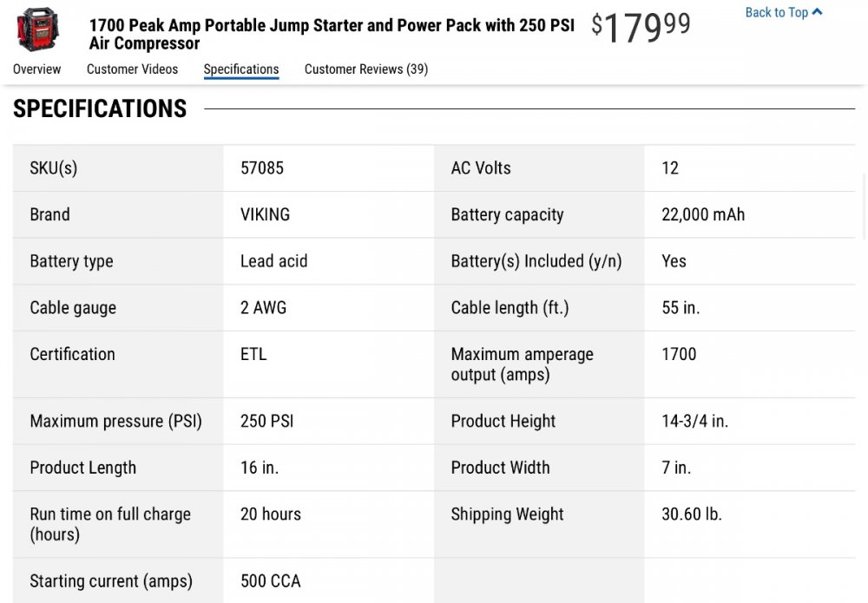868x603 pixels.
Task: Click the Battery capacity 22,000 mAh value
Action: 703,215
